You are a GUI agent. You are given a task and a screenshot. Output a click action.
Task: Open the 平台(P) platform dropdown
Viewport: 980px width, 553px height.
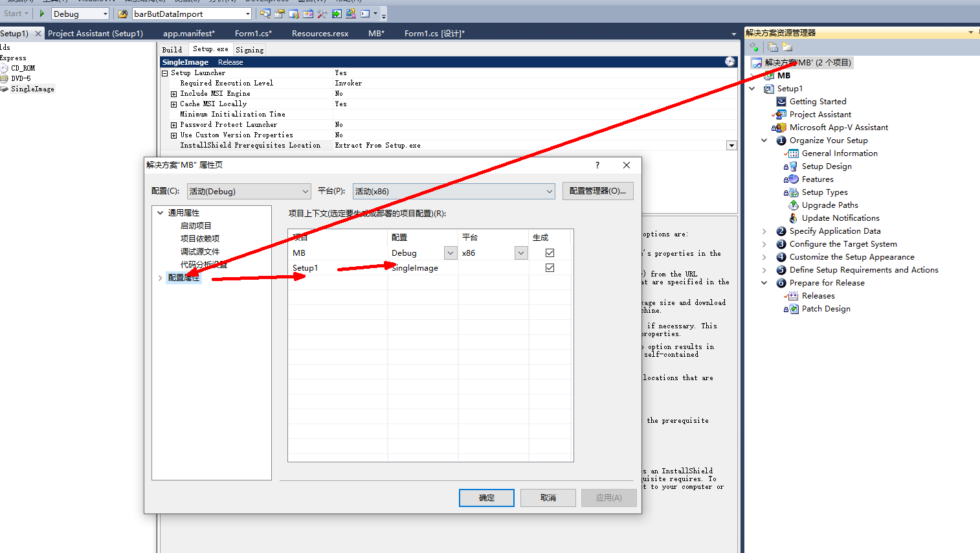[x=454, y=191]
